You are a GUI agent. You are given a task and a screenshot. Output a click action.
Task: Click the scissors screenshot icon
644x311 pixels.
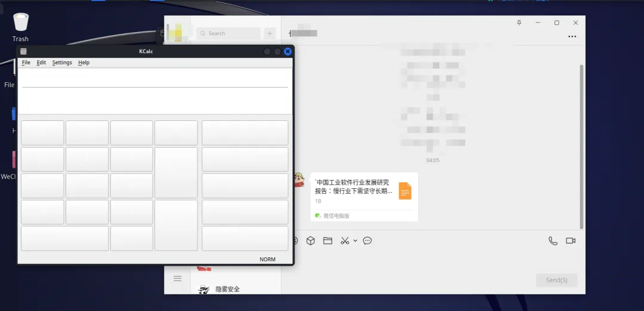345,241
